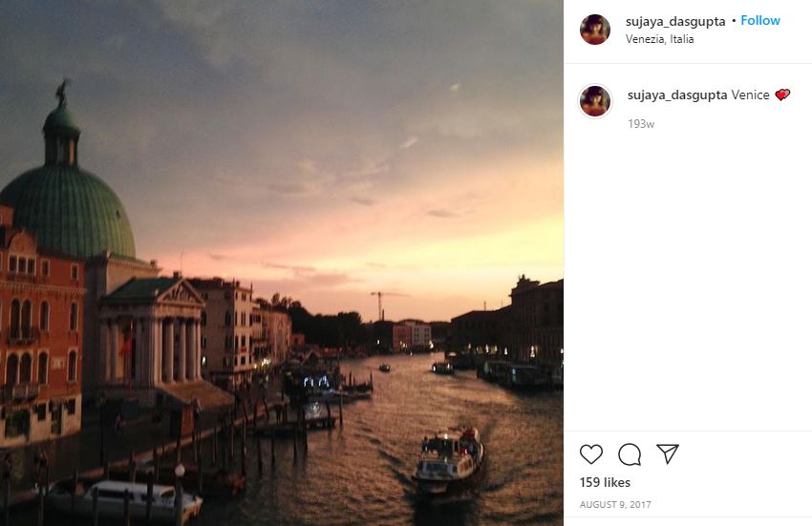Open comments via the speech bubble icon
Viewport: 812px width, 526px height.
tap(630, 454)
